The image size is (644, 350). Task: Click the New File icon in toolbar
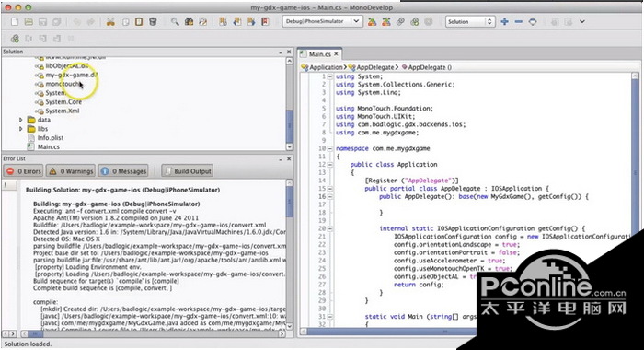click(15, 22)
